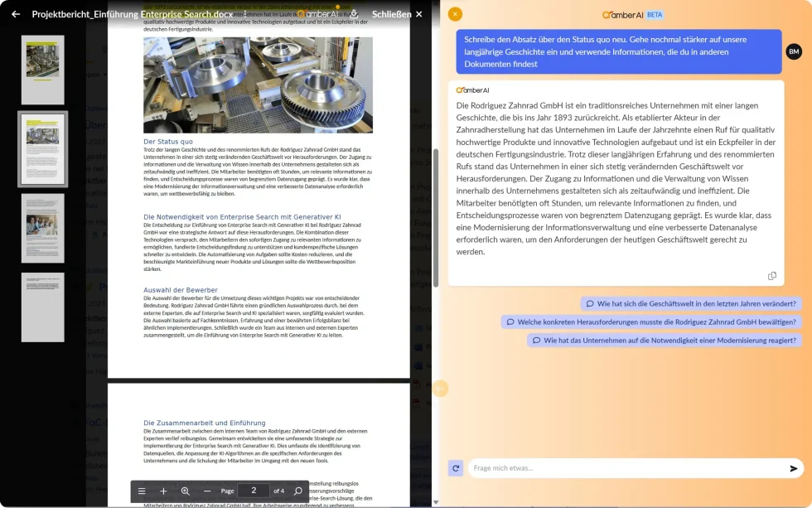Open the viewer sidebar hamburger menu
812x508 pixels.
click(x=142, y=491)
